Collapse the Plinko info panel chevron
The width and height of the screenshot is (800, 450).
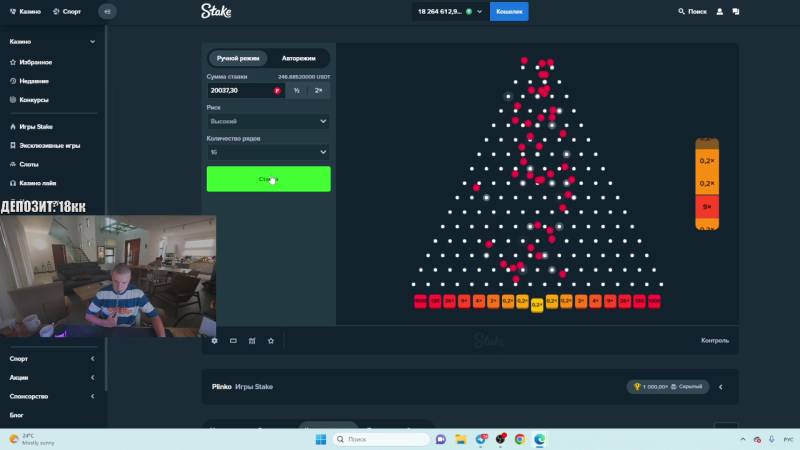click(x=720, y=387)
